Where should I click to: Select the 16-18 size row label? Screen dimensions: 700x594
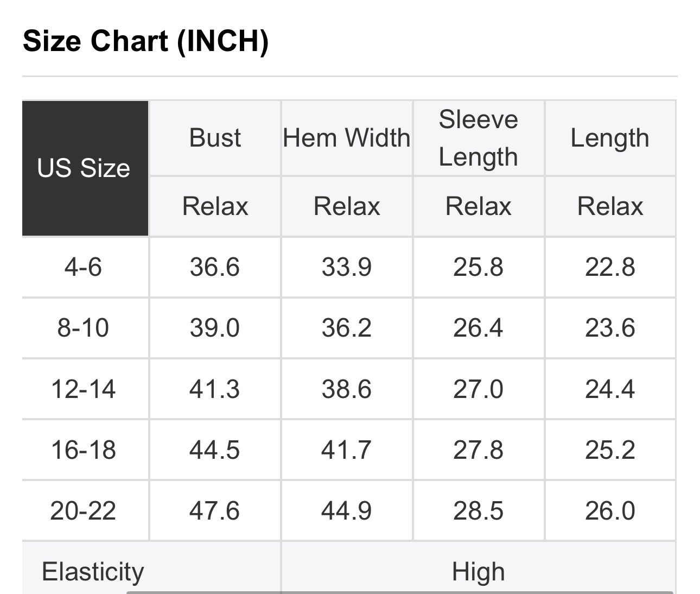pos(83,450)
